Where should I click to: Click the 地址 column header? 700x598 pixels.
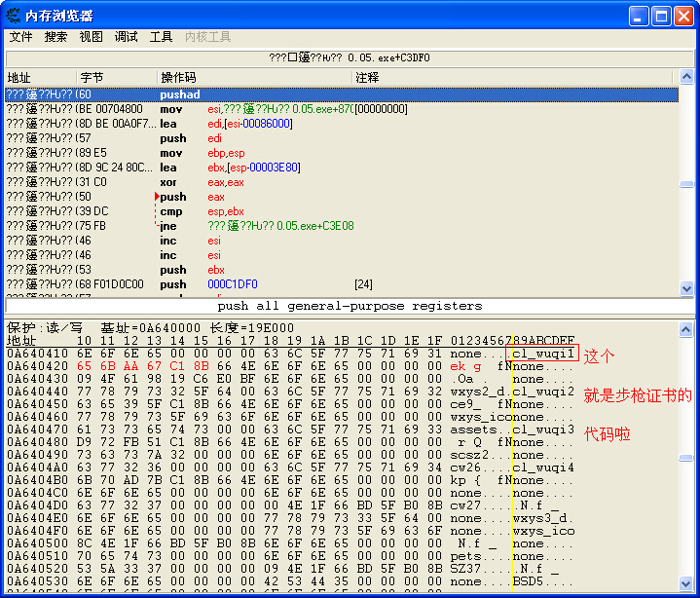coord(41,78)
